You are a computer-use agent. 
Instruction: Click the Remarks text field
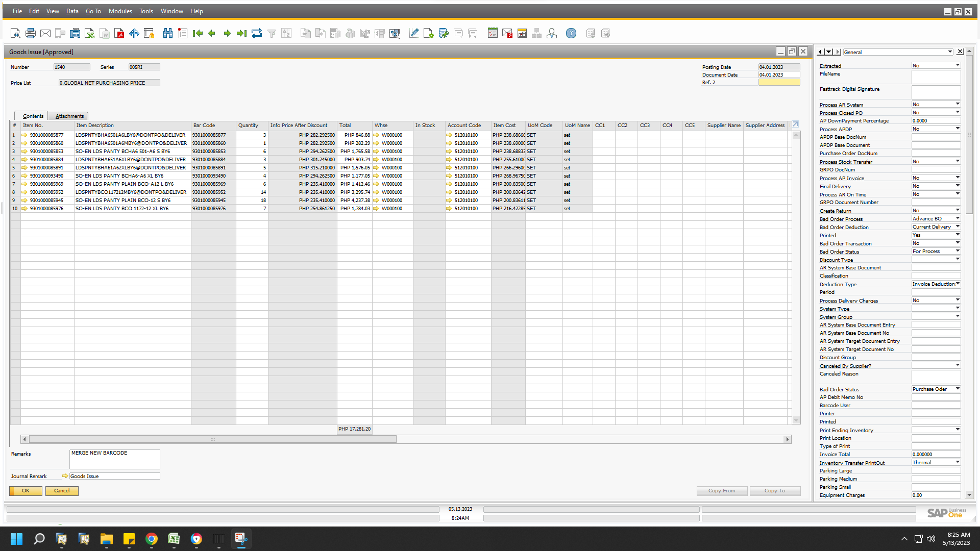point(115,459)
